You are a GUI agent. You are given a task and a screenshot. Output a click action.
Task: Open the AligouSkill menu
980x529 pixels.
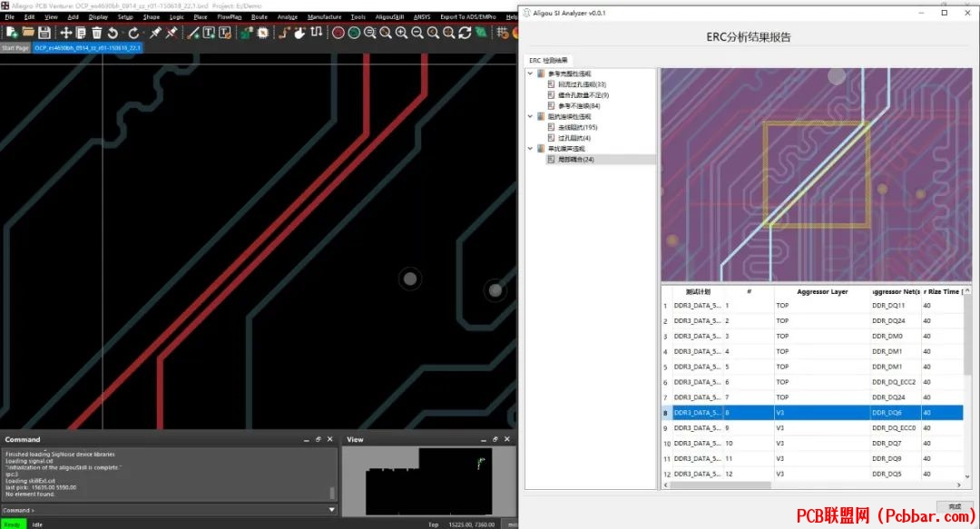389,17
